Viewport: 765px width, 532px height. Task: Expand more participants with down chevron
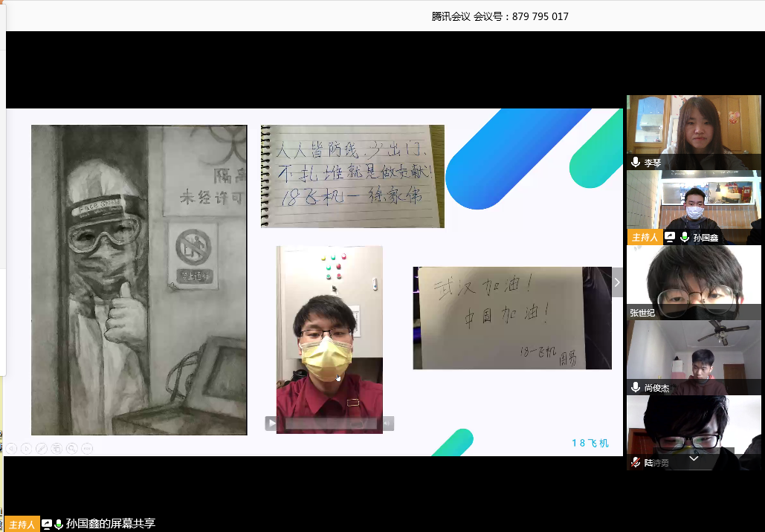(x=694, y=459)
